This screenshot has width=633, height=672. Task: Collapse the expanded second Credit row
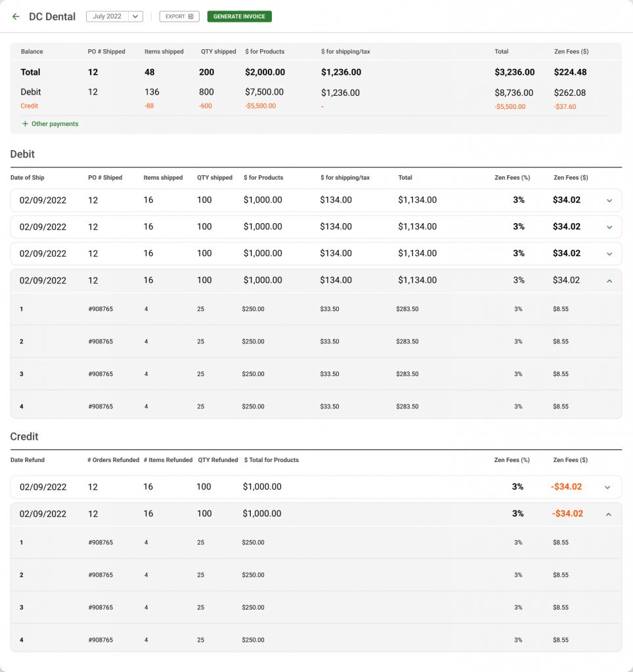607,514
